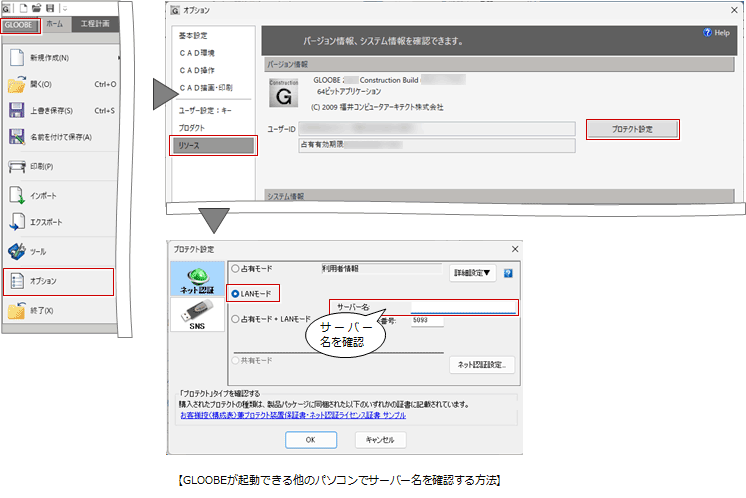The width and height of the screenshot is (746, 498).
Task: Select the ネット認証 protect type icon
Action: [x=197, y=280]
